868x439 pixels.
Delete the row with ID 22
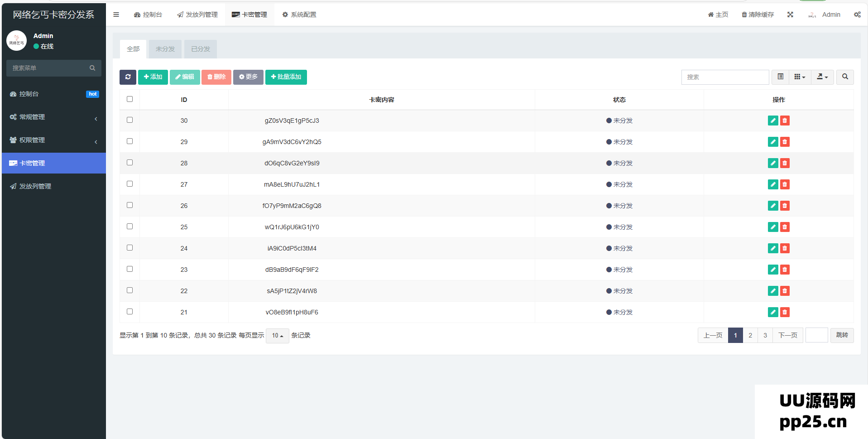[785, 291]
